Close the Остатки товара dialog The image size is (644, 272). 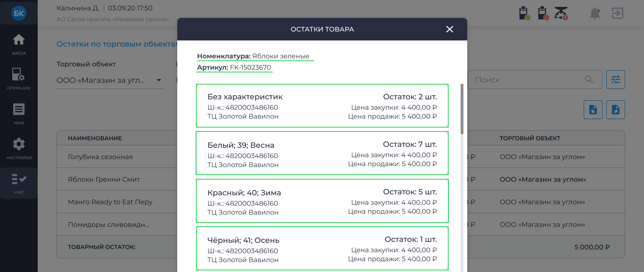click(450, 29)
